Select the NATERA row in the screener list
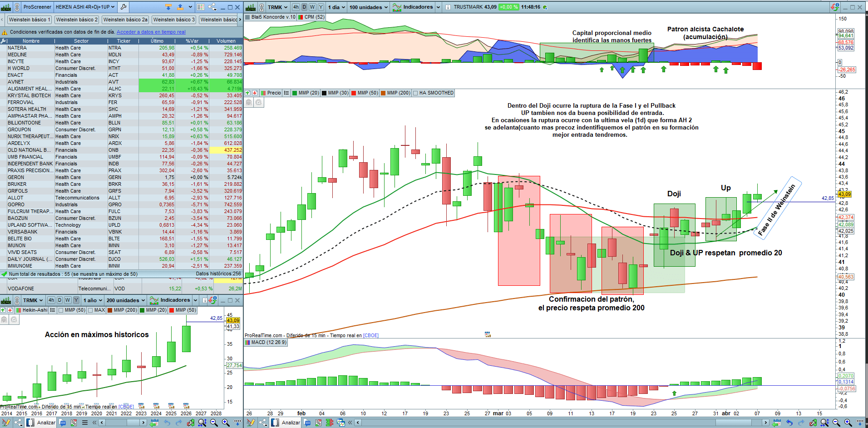The height and width of the screenshot is (428, 868). pos(122,48)
